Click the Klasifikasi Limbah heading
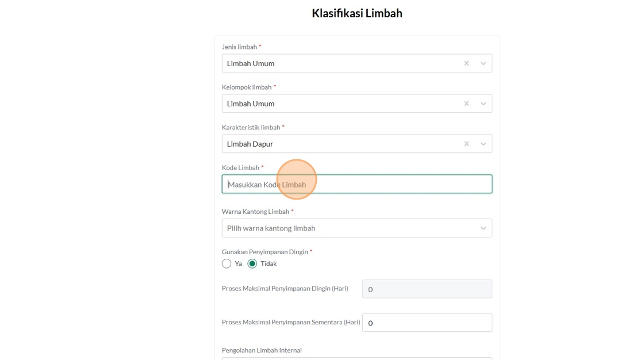Screen dimensions: 644x360 [x=356, y=13]
